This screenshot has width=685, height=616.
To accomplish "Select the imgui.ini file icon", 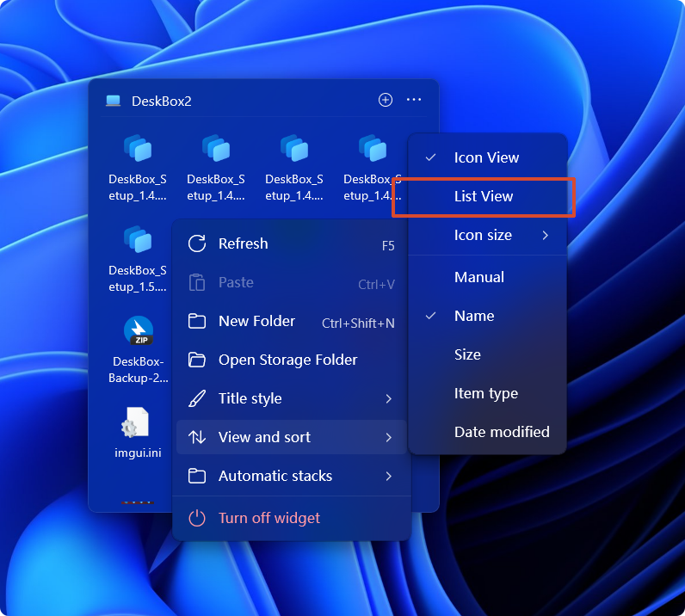I will point(135,422).
